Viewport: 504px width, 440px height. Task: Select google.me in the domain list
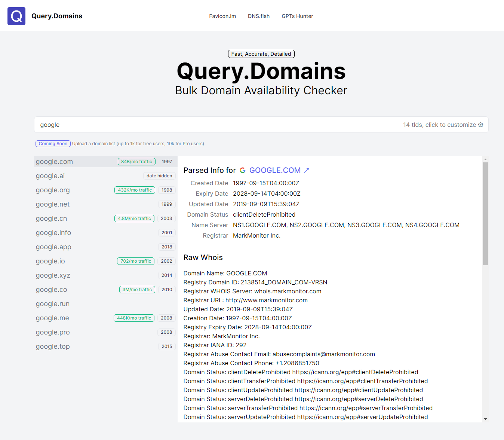(106, 318)
